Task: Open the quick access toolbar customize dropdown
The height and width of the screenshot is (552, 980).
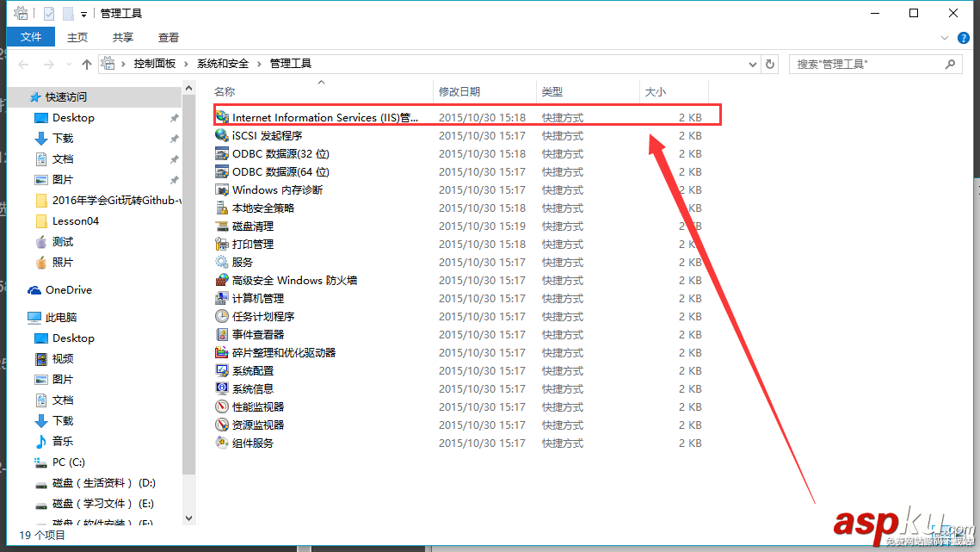Action: (x=83, y=14)
